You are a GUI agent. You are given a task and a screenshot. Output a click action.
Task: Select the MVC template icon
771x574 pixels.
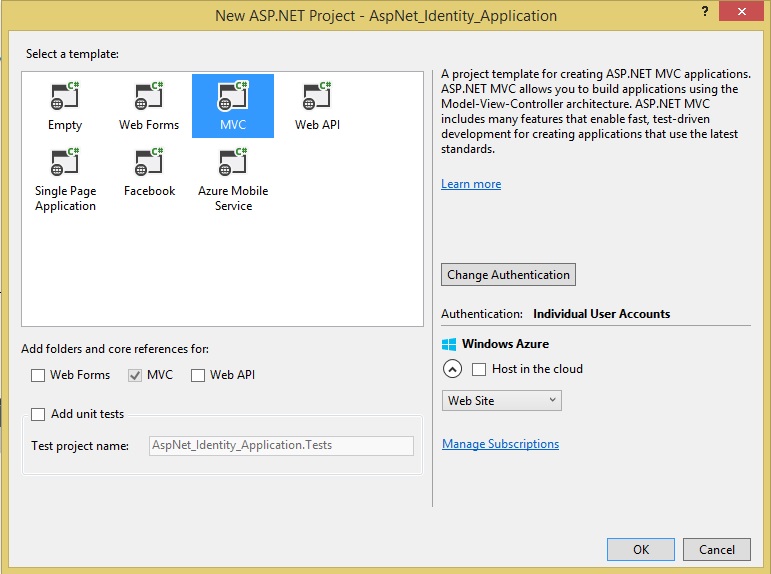click(x=233, y=99)
